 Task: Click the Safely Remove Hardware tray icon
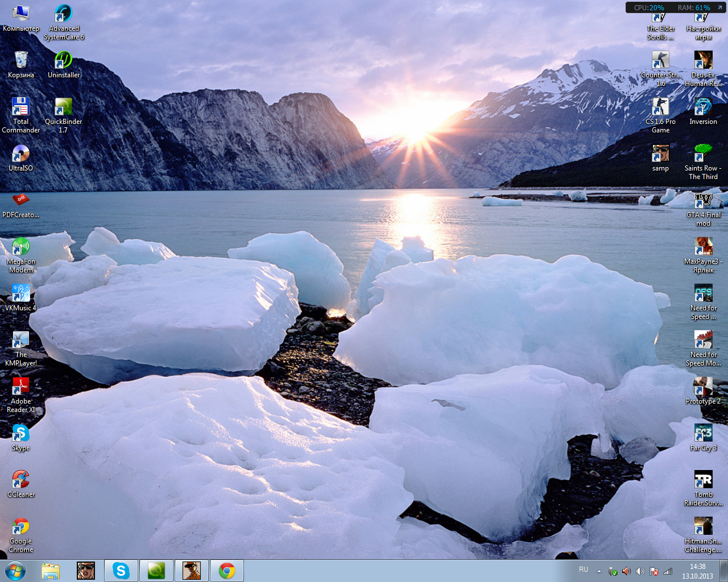(613, 571)
